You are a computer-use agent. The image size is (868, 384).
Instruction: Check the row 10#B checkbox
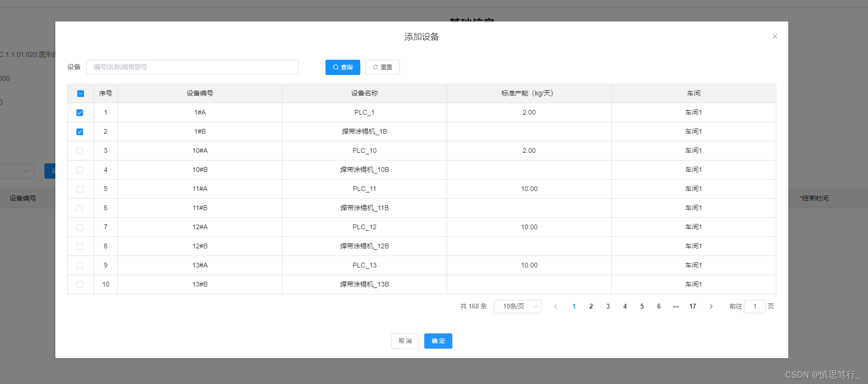click(80, 170)
